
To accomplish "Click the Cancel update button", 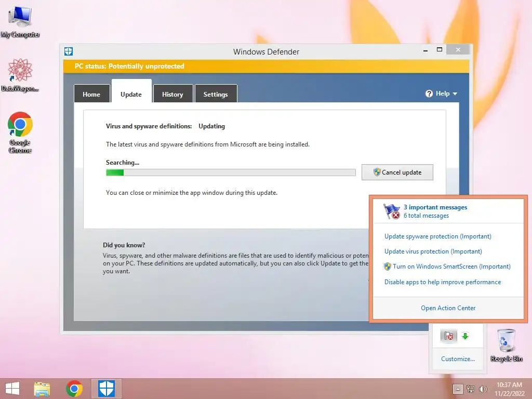I will [397, 172].
